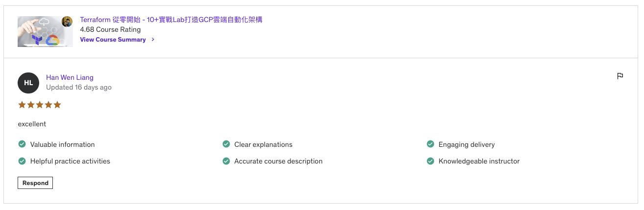Click the Accurate course description checkmark

click(226, 161)
